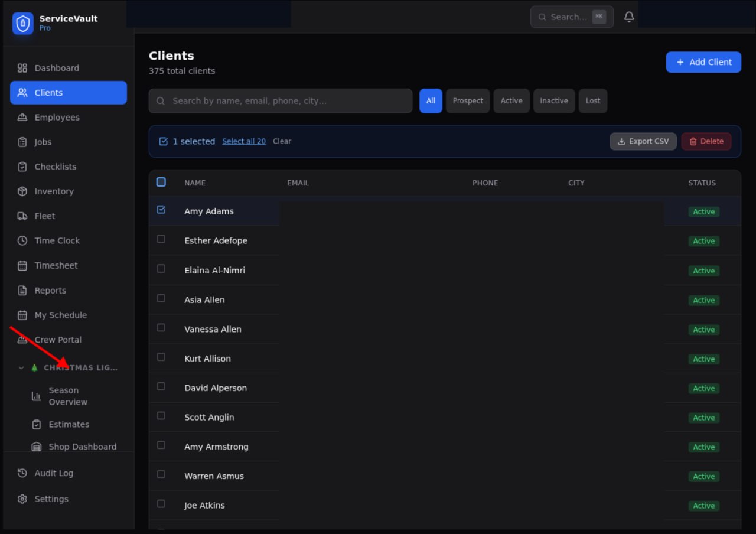Open the Fleet truck icon
756x534 pixels.
coord(22,216)
